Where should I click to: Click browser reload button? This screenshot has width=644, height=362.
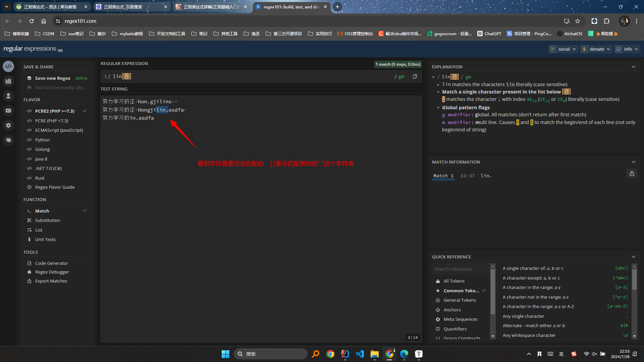pyautogui.click(x=32, y=21)
